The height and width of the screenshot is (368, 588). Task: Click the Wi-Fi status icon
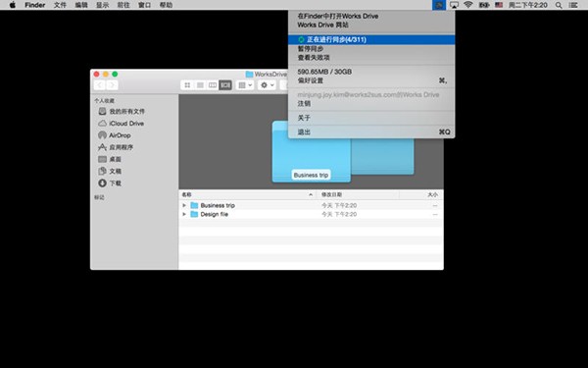[468, 5]
